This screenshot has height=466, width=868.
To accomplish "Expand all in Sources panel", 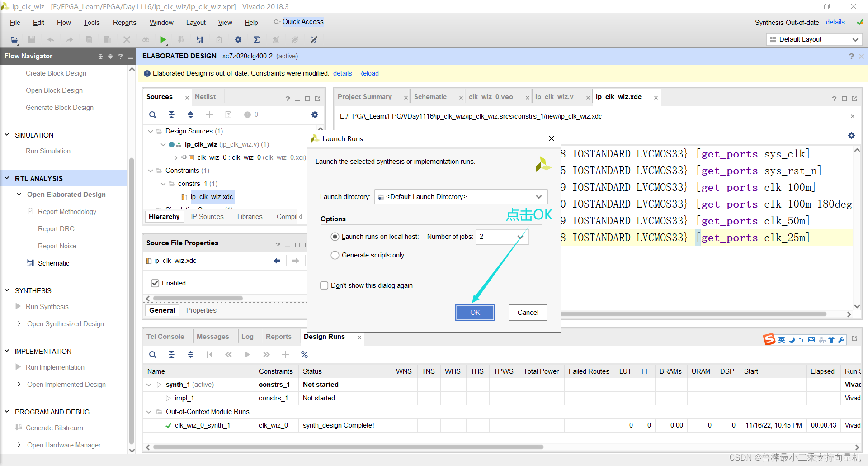I will tap(190, 115).
